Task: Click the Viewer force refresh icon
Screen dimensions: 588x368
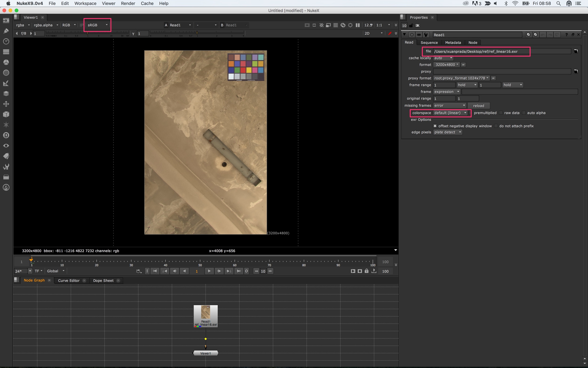Action: (x=343, y=25)
